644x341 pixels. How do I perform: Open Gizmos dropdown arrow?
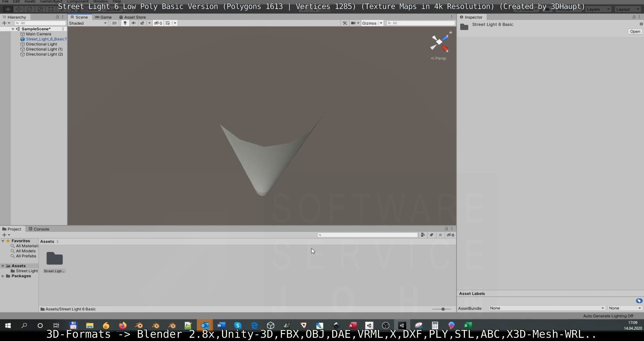[381, 23]
